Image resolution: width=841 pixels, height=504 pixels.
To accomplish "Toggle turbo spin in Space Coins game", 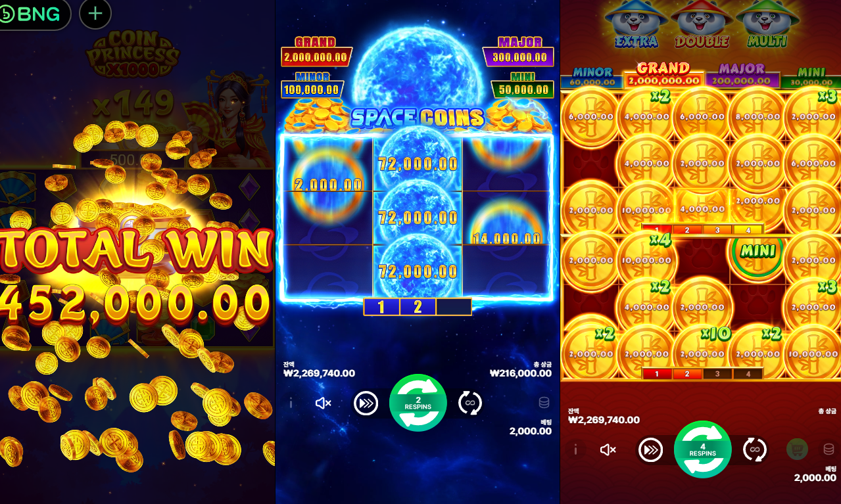I will coord(366,403).
